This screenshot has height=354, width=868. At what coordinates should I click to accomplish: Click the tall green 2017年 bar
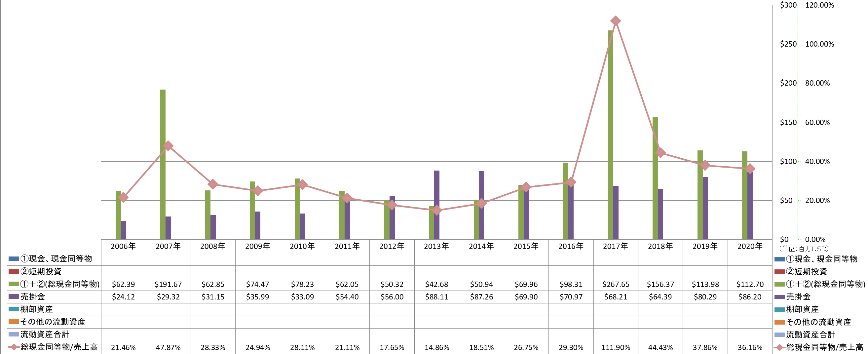pyautogui.click(x=610, y=135)
